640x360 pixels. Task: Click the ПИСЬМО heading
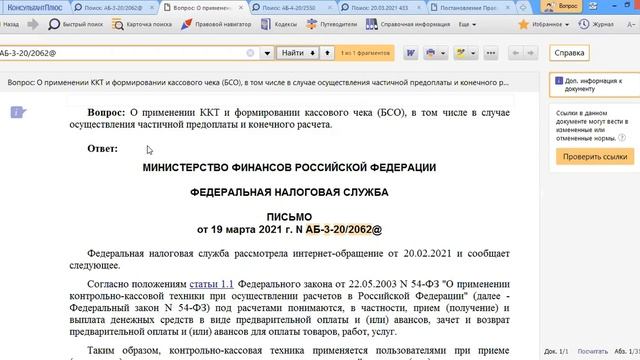pyautogui.click(x=289, y=217)
